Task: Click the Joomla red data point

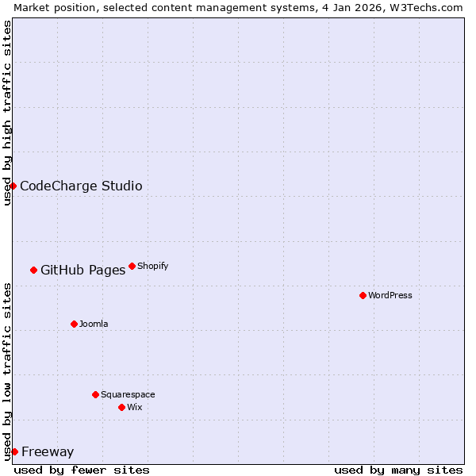Action: coord(74,324)
